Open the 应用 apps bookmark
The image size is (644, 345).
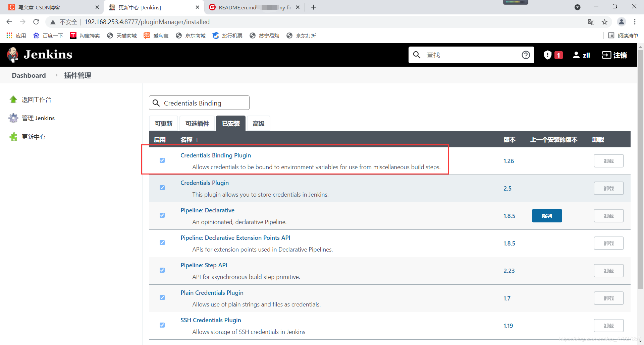pyautogui.click(x=16, y=36)
